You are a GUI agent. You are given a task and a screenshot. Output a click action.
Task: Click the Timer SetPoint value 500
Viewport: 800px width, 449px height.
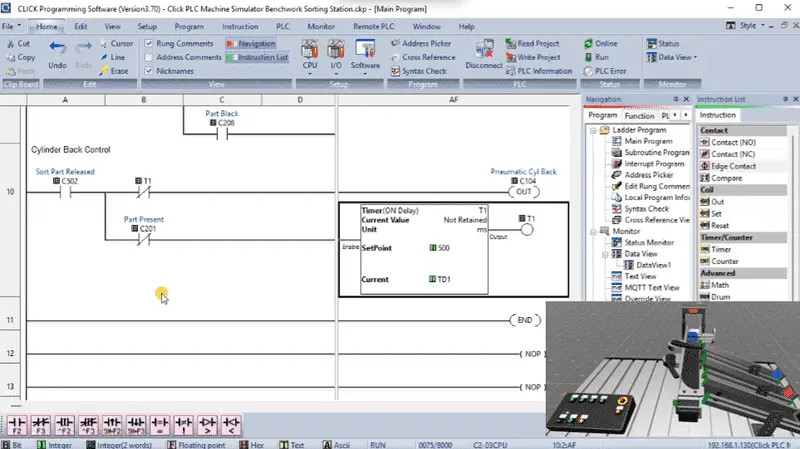pyautogui.click(x=440, y=248)
